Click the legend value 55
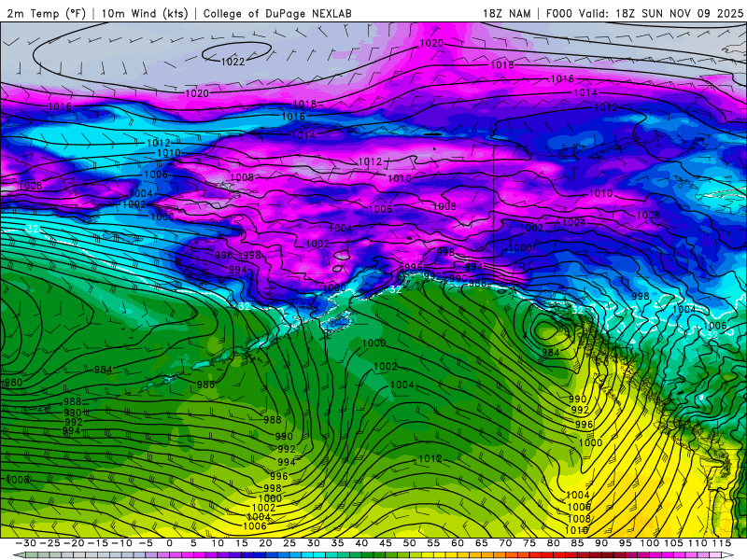 [433, 543]
